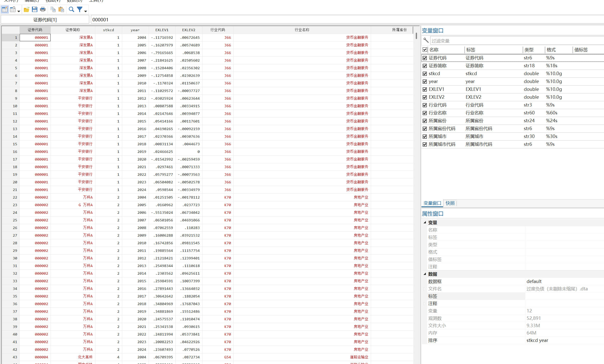Image resolution: width=604 pixels, height=364 pixels.
Task: Open dropdown arrow next to browse mode icon
Action: pyautogui.click(x=19, y=11)
